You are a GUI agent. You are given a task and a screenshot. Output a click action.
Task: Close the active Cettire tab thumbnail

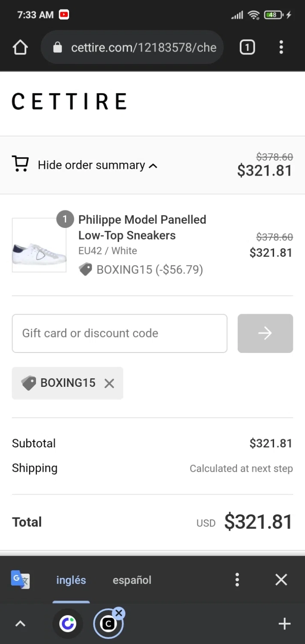click(119, 613)
